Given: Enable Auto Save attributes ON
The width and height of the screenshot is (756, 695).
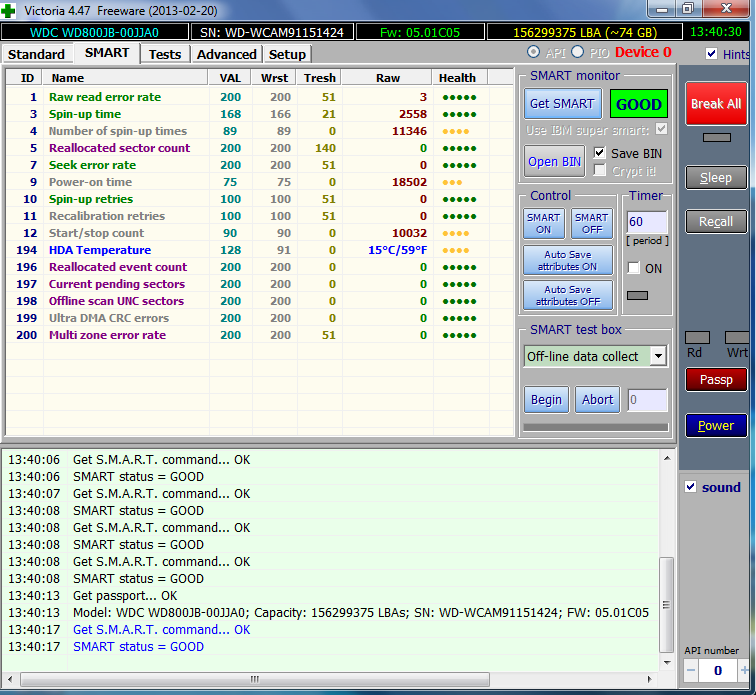Looking at the screenshot, I should 568,261.
